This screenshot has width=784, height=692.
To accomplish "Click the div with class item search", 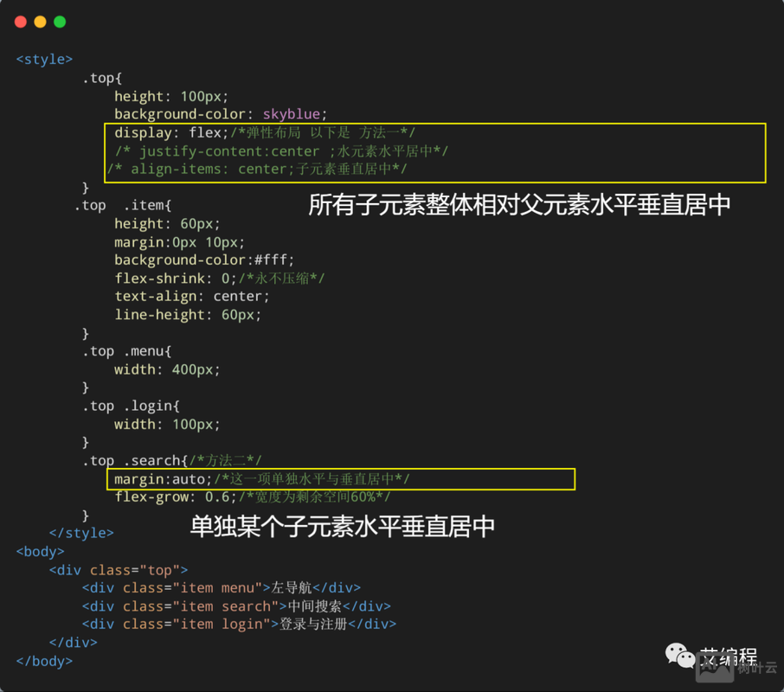I will pyautogui.click(x=234, y=605).
